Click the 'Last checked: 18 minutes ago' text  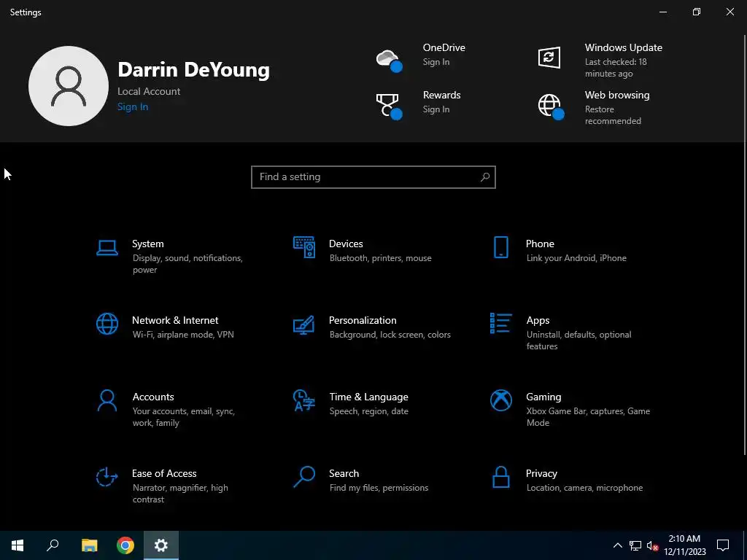click(616, 68)
